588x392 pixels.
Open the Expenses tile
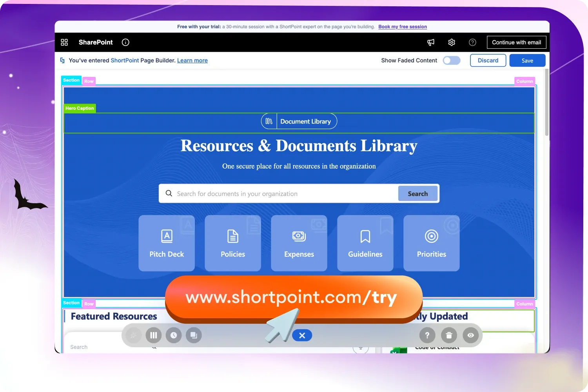pyautogui.click(x=299, y=243)
